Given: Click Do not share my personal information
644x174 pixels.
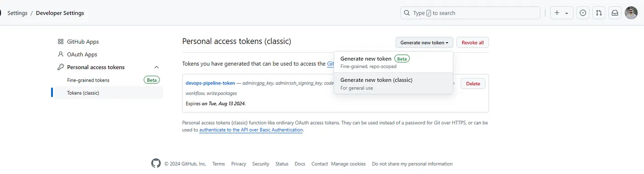Looking at the screenshot, I should tap(412, 164).
